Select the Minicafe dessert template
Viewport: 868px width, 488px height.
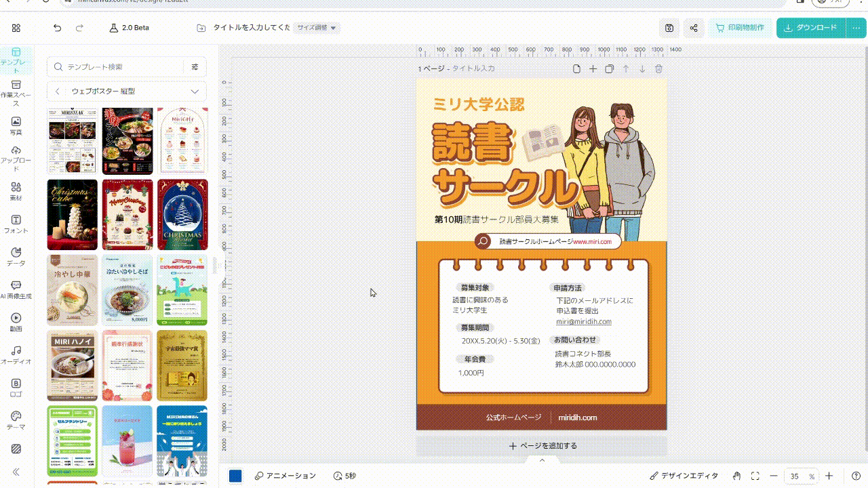pos(182,140)
